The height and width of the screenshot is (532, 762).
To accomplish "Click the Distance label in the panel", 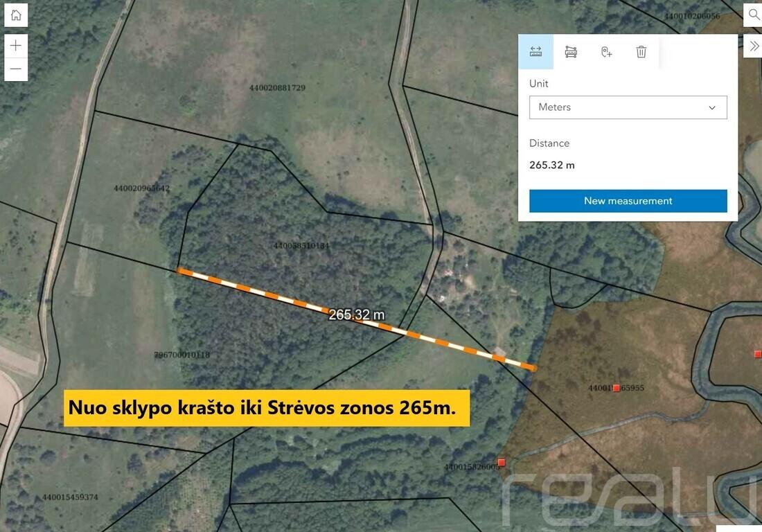I will [549, 143].
